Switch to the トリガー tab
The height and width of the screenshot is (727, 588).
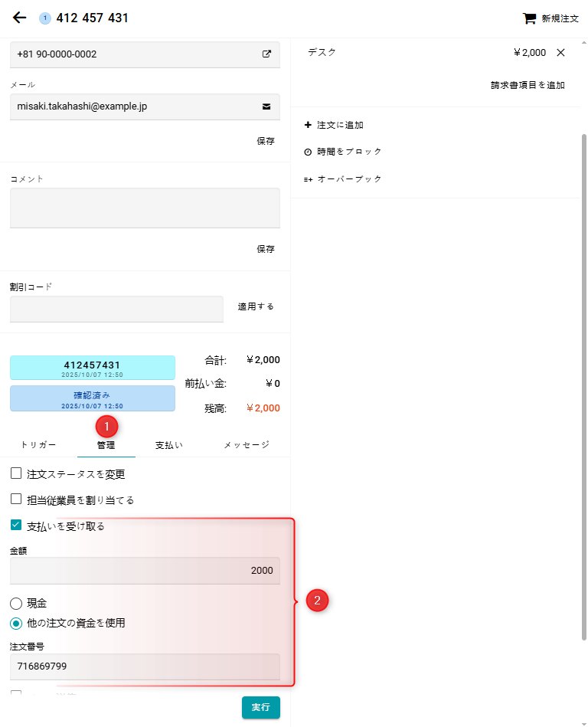pos(38,445)
